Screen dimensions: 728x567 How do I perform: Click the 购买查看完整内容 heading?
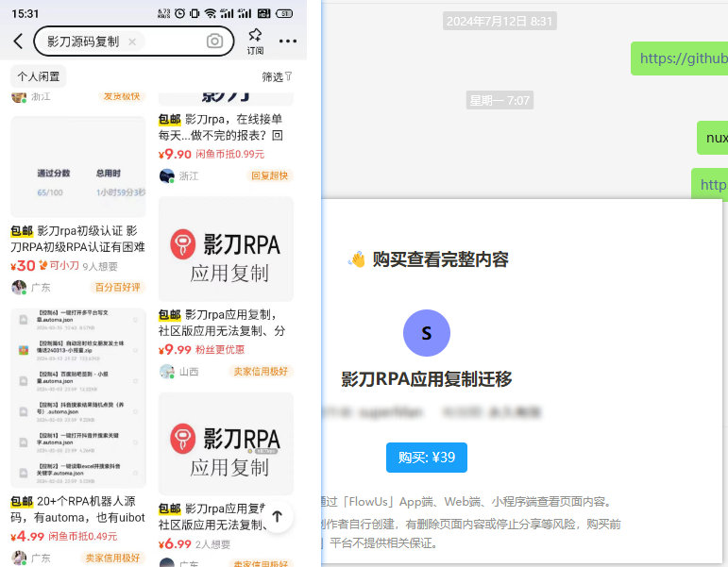click(440, 259)
